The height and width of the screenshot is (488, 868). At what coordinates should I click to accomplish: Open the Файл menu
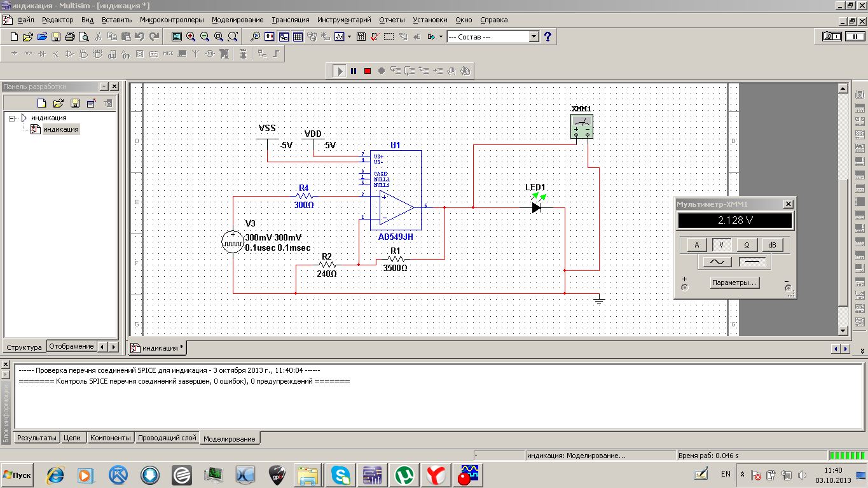(25, 20)
